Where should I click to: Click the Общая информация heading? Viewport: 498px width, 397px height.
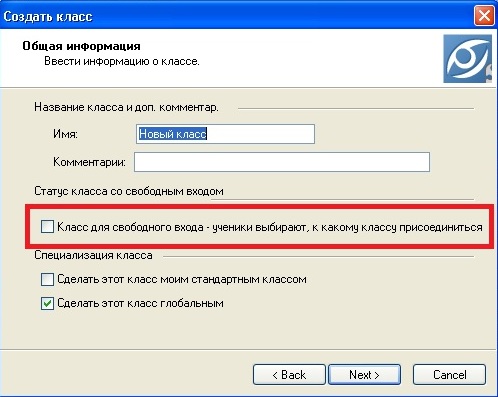point(81,46)
